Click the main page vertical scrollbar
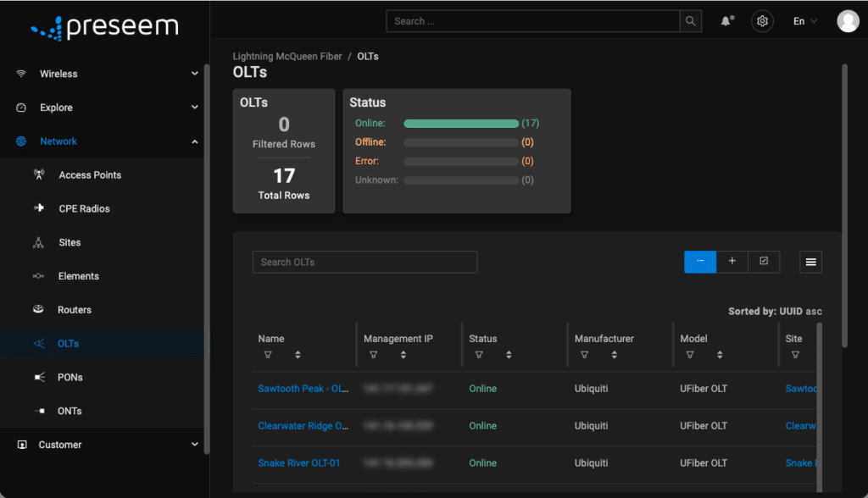The image size is (868, 498). coord(845,206)
